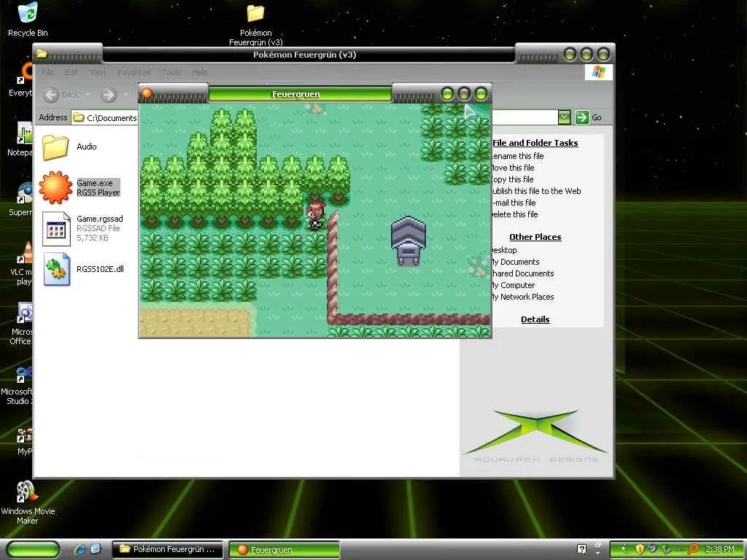Viewport: 747px width, 560px height.
Task: Open the address bar dropdown arrow
Action: click(x=564, y=117)
